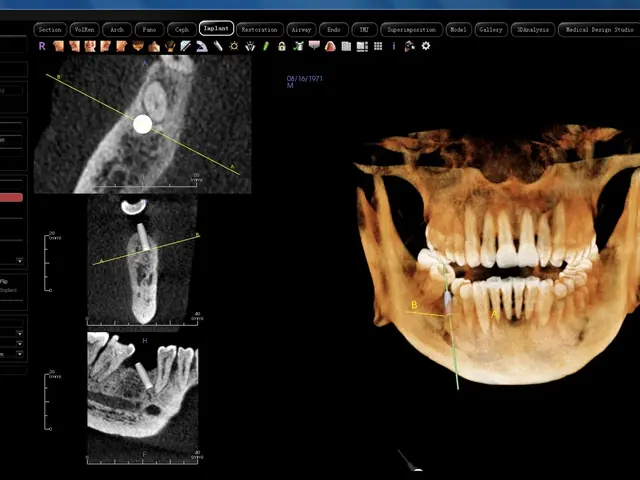The image size is (640, 480).
Task: Click the implant in the panoramic slice
Action: click(x=144, y=375)
